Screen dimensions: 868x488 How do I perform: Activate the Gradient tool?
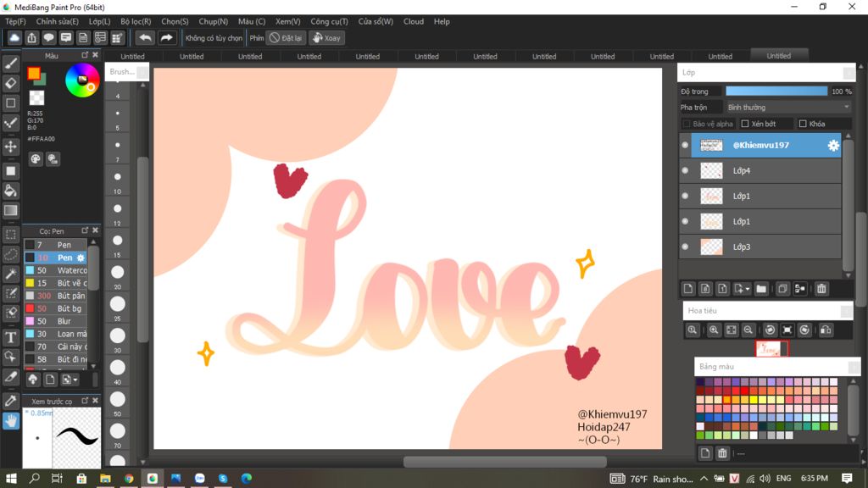[10, 211]
